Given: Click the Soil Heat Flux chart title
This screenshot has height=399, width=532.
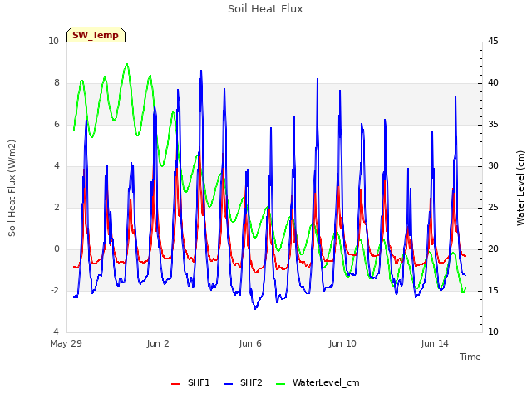Looking at the screenshot, I should pyautogui.click(x=265, y=9).
